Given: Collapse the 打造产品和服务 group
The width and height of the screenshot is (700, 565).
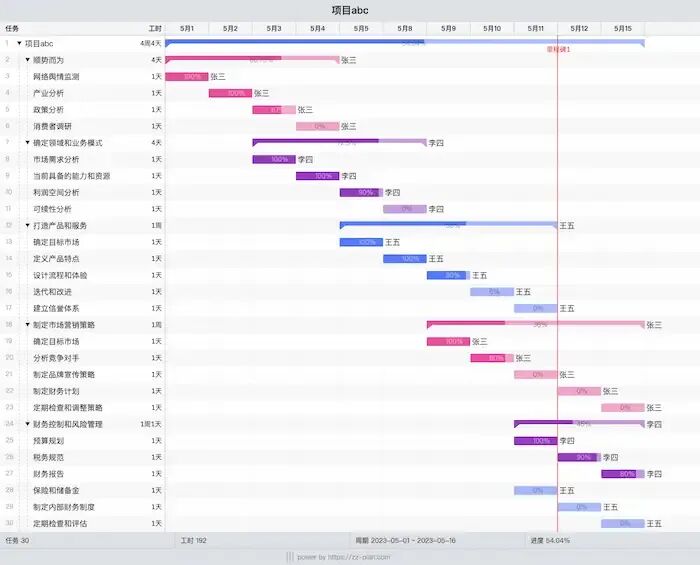Looking at the screenshot, I should click(28, 225).
